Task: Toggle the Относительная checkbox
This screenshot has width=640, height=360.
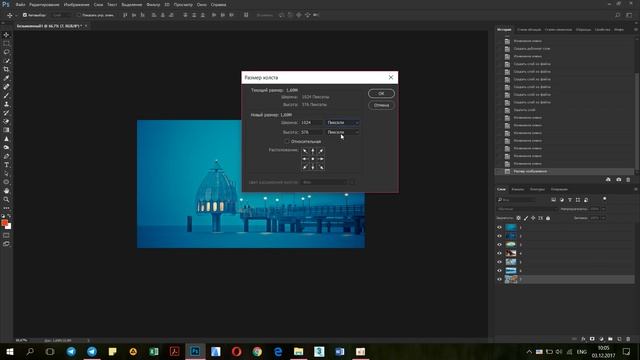Action: coord(287,141)
